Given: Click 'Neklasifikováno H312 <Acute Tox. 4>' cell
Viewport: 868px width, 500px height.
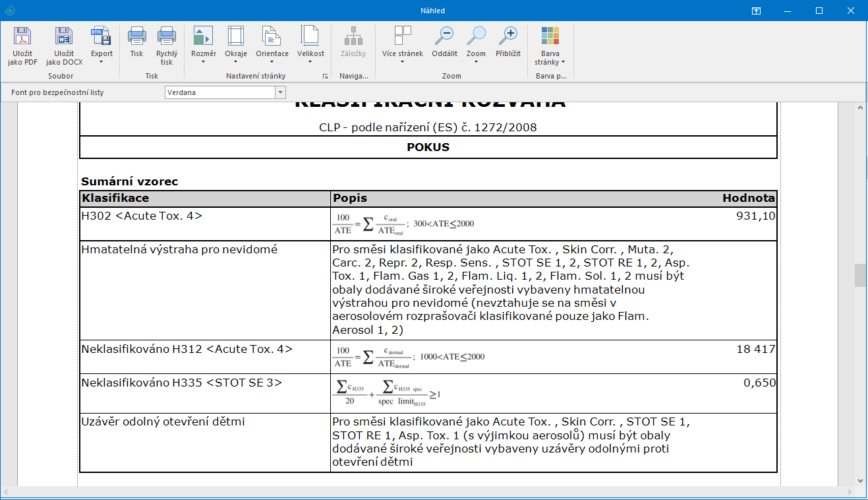Looking at the screenshot, I should click(x=205, y=357).
